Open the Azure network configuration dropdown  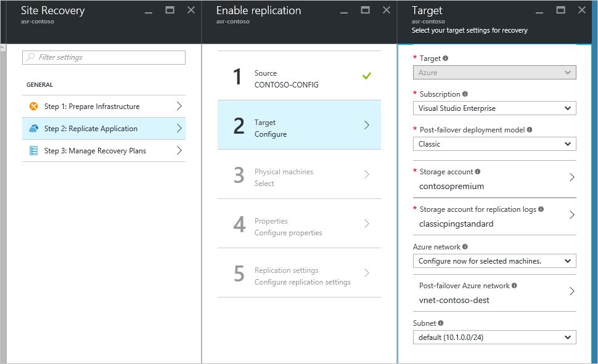point(494,261)
